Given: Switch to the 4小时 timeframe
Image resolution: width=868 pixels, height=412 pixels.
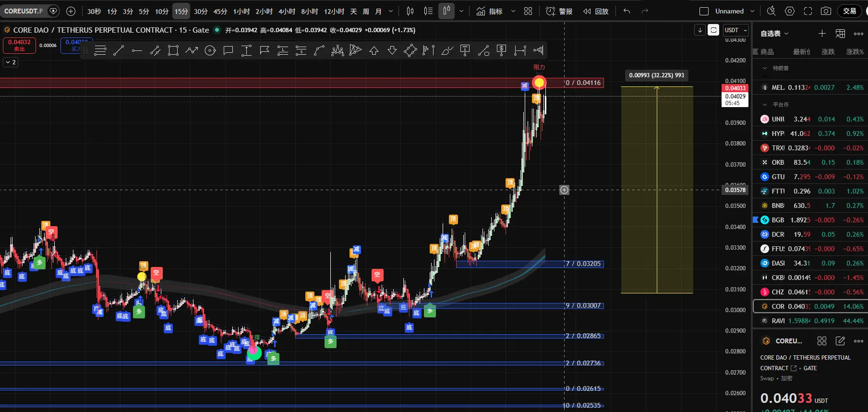Looking at the screenshot, I should coord(287,11).
